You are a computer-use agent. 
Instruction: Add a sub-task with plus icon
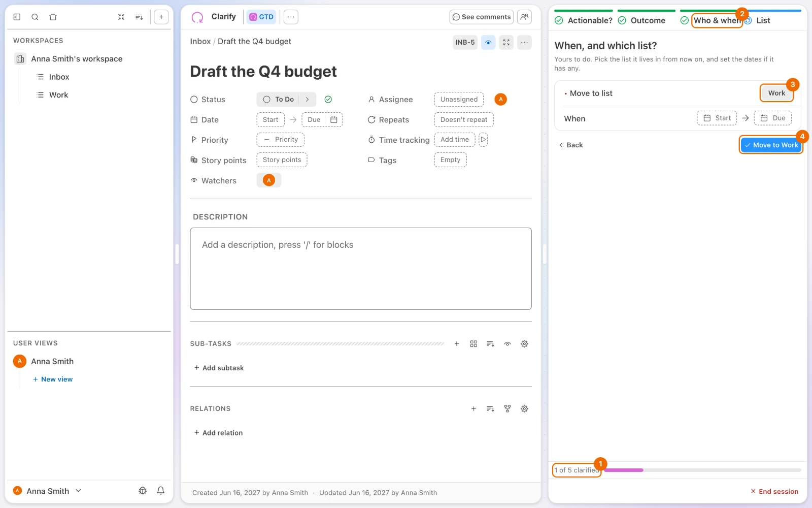tap(457, 344)
